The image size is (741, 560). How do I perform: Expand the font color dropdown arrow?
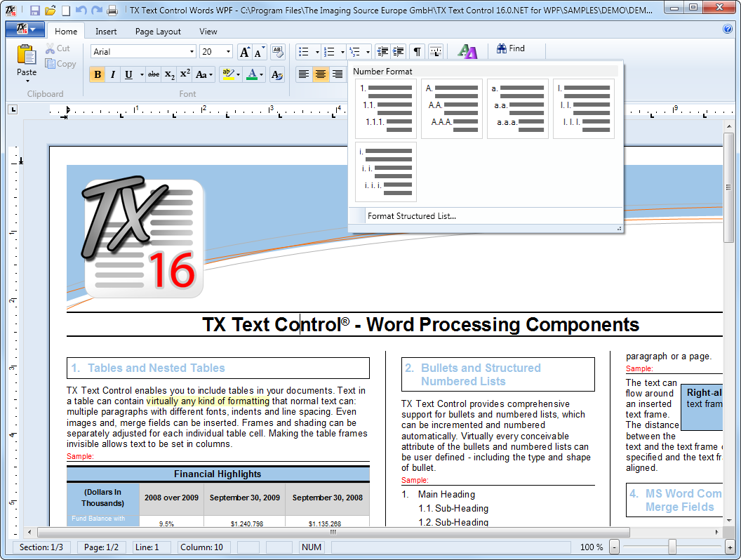click(x=261, y=74)
